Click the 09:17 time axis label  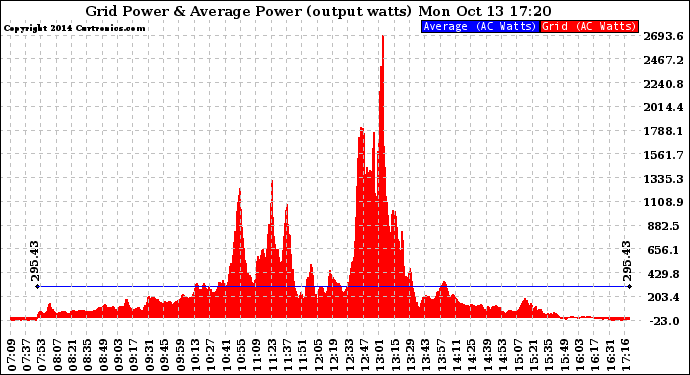click(133, 354)
